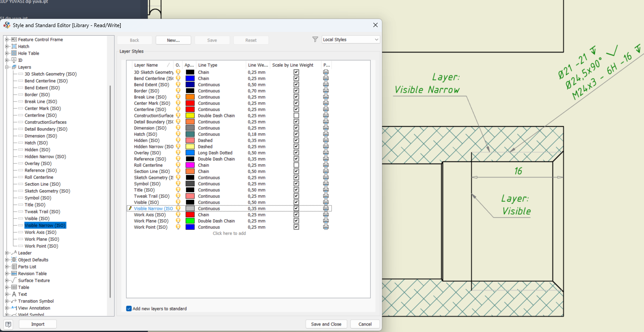Expand the Table tree node
644x332 pixels.
pyautogui.click(x=7, y=287)
